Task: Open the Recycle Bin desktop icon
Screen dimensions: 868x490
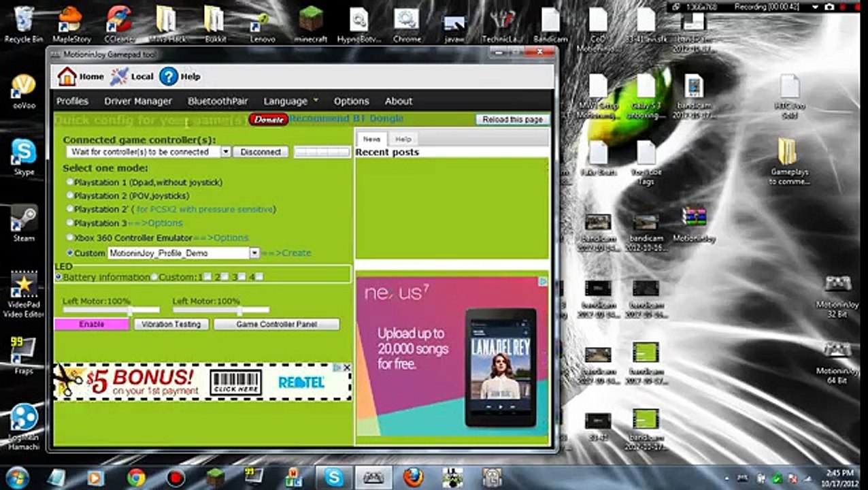Action: (24, 24)
